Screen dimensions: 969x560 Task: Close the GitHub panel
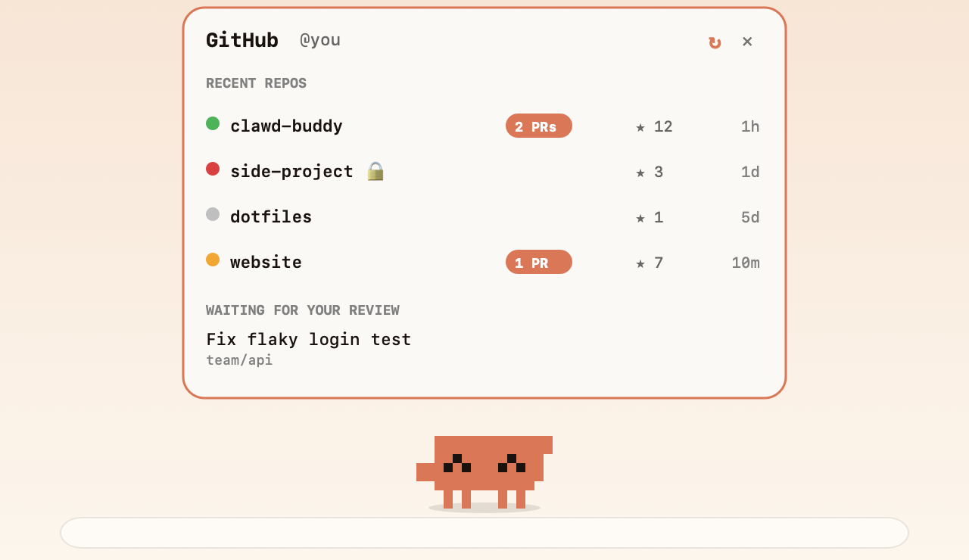click(747, 42)
